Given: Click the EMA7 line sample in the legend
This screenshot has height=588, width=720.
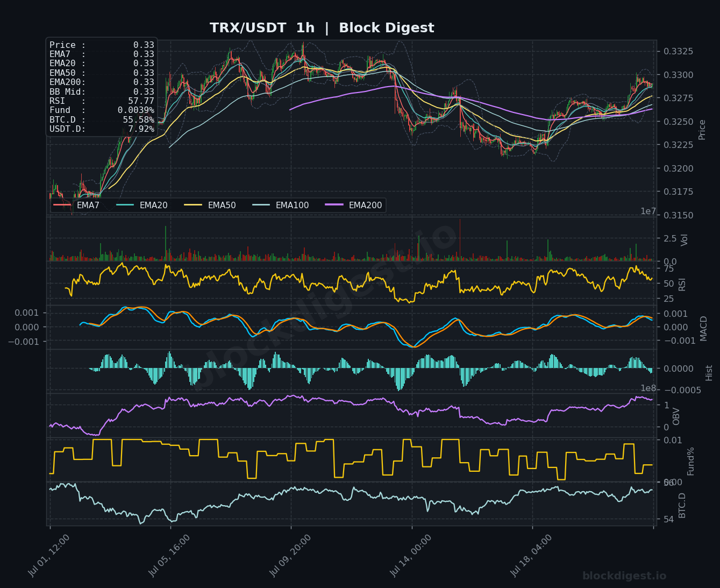Looking at the screenshot, I should click(x=62, y=205).
